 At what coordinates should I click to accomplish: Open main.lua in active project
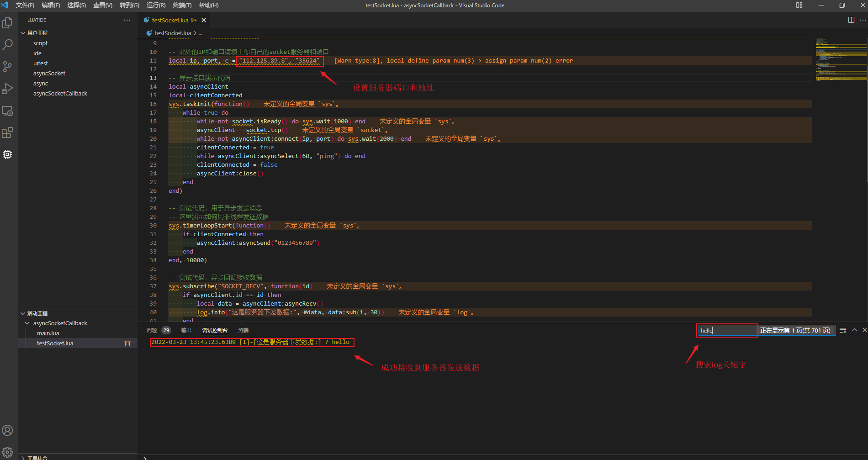point(48,333)
